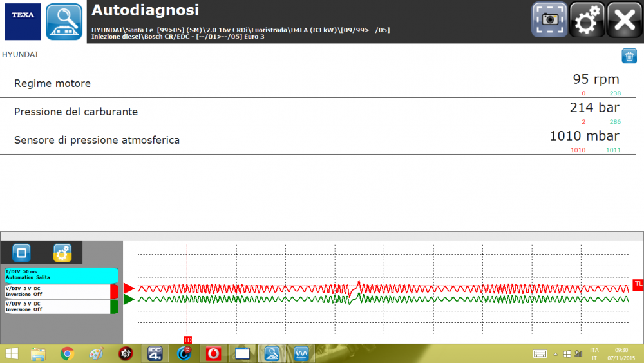Click the red channel color swatch
Image resolution: width=644 pixels, height=363 pixels.
[x=114, y=291]
